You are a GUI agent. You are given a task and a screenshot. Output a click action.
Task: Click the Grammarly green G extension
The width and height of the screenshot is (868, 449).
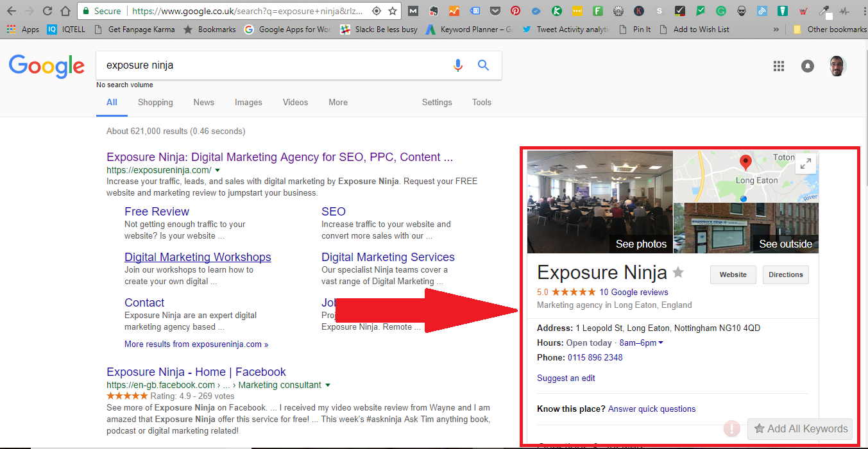point(721,11)
